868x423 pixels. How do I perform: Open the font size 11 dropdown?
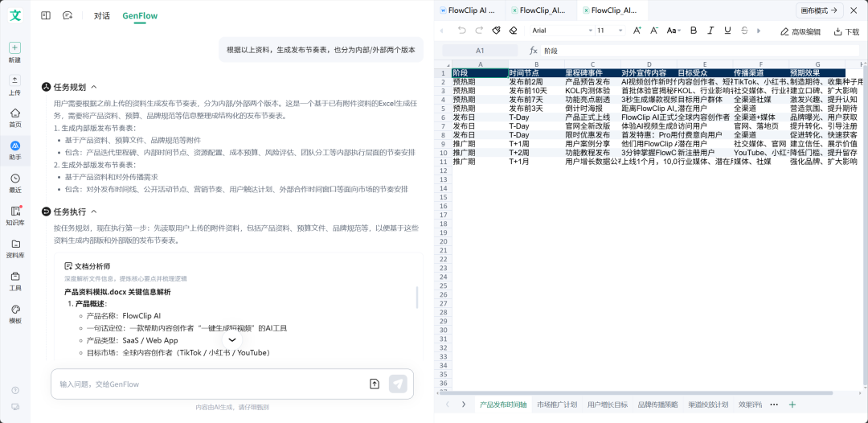tap(610, 31)
